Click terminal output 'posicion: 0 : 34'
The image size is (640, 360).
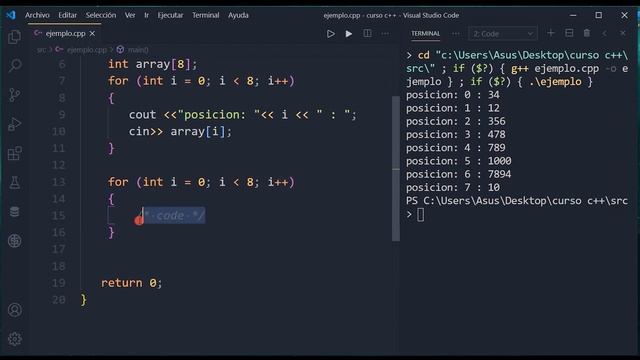click(x=453, y=95)
